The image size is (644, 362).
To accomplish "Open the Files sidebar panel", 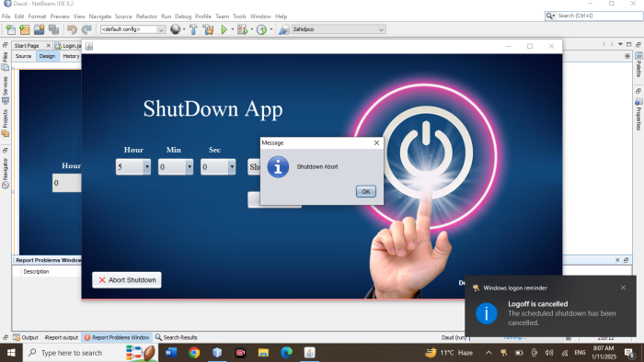I will click(5, 61).
